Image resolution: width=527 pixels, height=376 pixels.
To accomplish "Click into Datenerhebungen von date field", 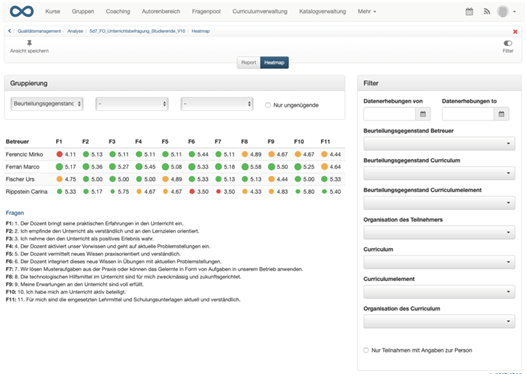I will 390,114.
